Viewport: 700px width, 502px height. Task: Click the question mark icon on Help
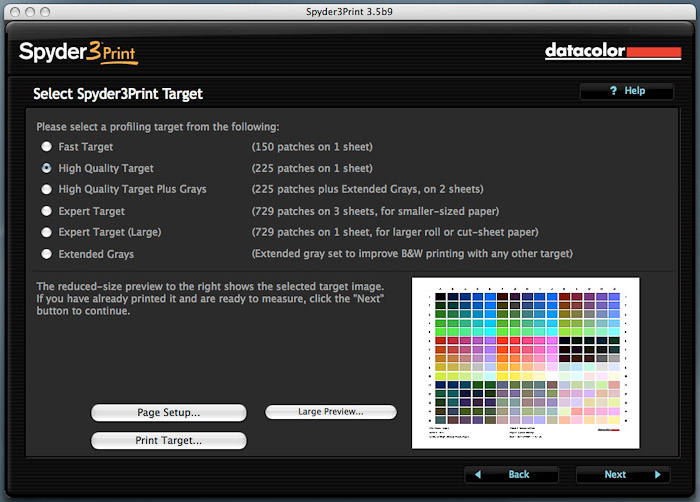coord(612,91)
